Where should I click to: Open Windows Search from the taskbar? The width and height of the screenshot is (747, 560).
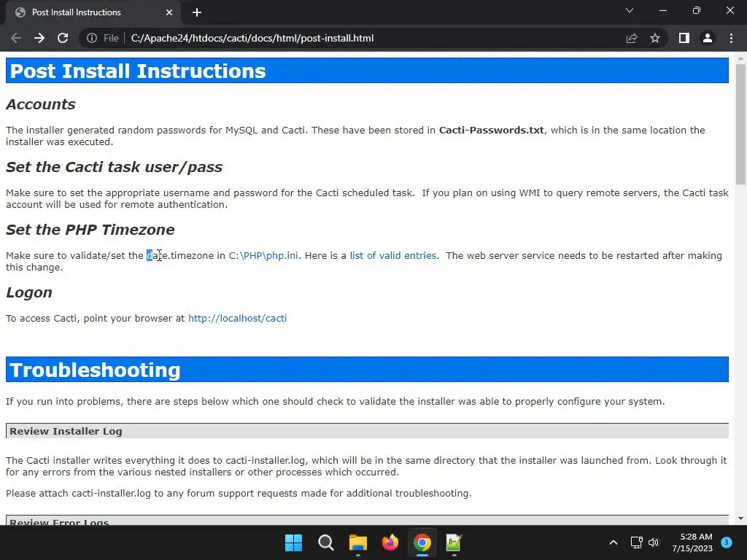pos(326,542)
